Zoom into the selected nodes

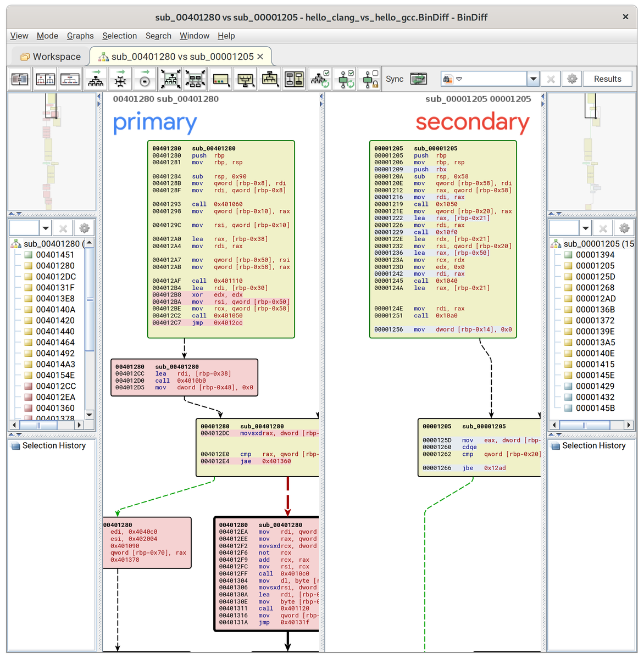click(x=195, y=79)
